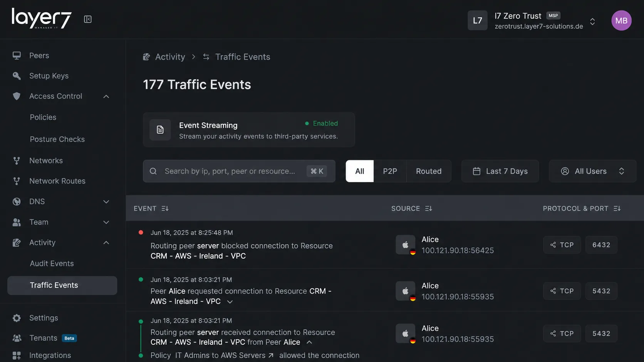
Task: Select the All filter tab
Action: click(360, 171)
